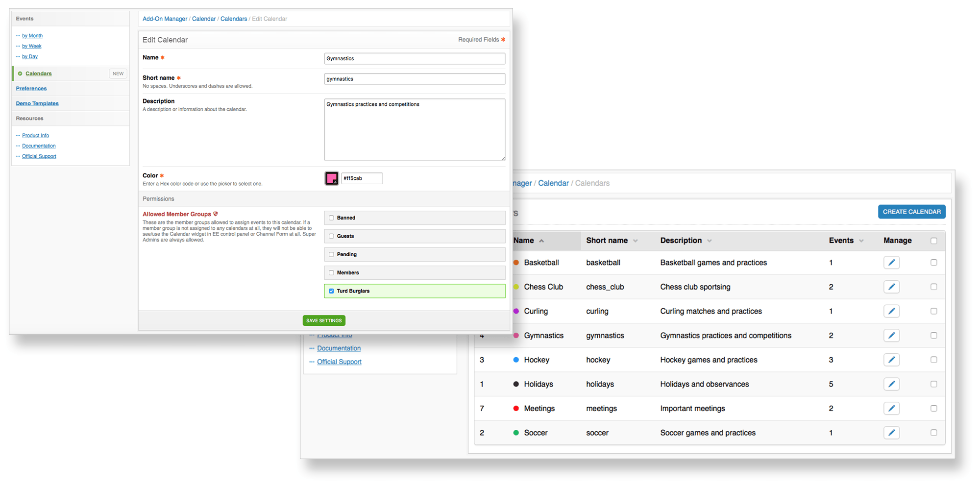The image size is (980, 490).
Task: Select the Soccer row checkbox
Action: click(x=933, y=433)
